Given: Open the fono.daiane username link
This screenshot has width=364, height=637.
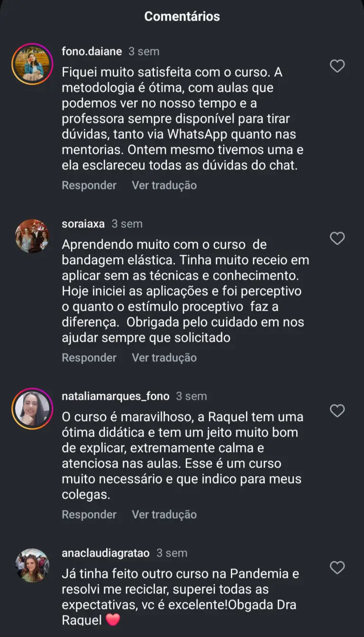Looking at the screenshot, I should 91,51.
